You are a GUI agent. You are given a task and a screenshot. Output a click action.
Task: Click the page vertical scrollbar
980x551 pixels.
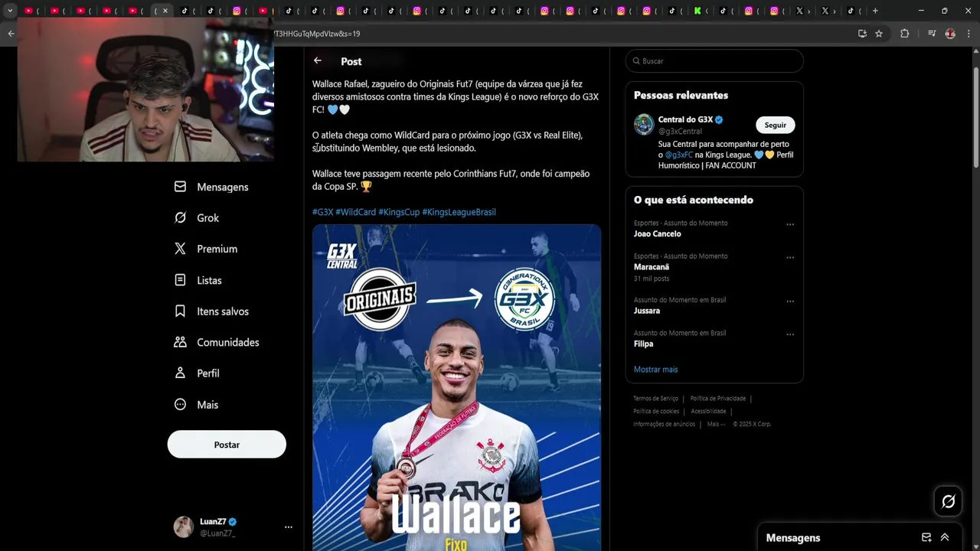click(975, 118)
